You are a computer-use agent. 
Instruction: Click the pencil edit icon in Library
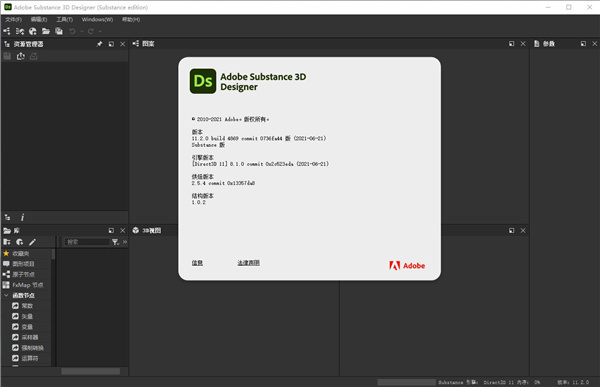33,242
